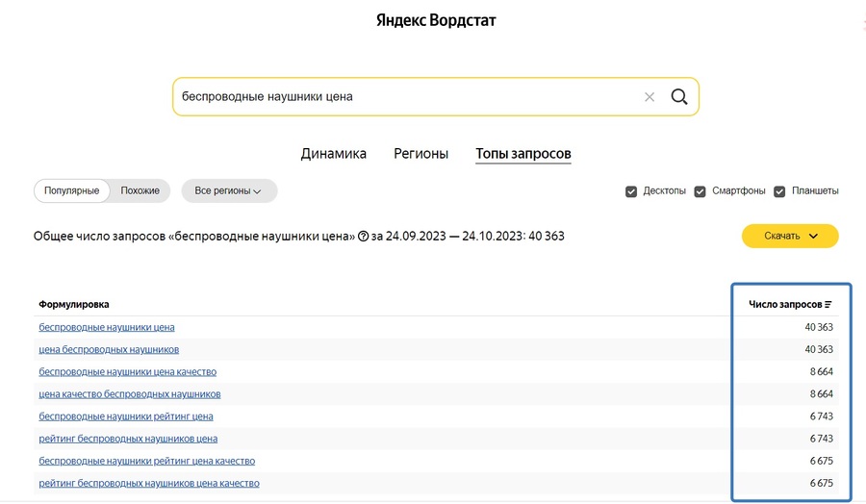Expand the Скачать download dropdown
The width and height of the screenshot is (866, 504).
(790, 236)
